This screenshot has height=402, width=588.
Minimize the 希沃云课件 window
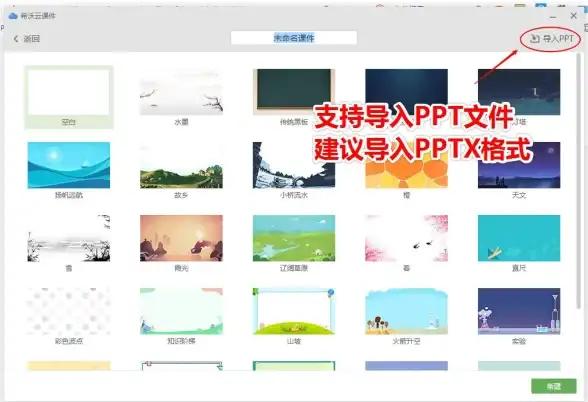click(x=554, y=16)
